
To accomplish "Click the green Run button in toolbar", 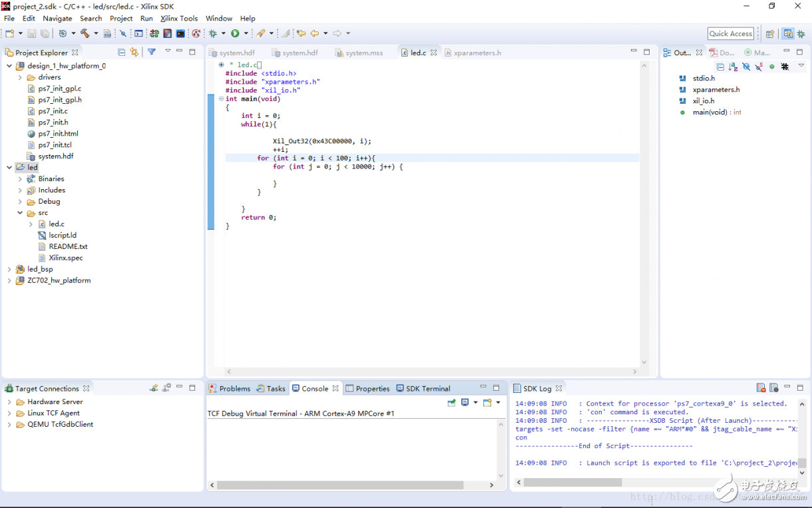I will (235, 33).
